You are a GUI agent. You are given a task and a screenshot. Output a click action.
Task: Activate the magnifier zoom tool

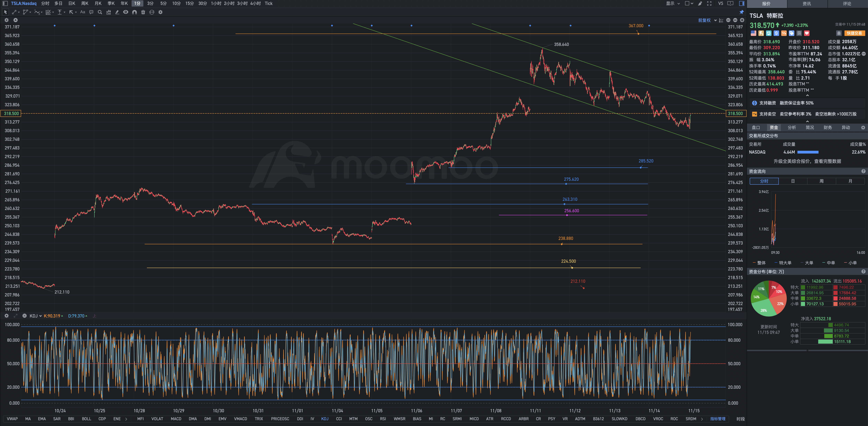point(100,12)
